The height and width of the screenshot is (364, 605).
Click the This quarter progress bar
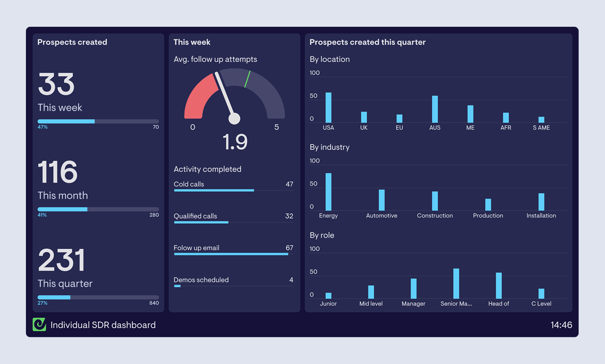[98, 298]
